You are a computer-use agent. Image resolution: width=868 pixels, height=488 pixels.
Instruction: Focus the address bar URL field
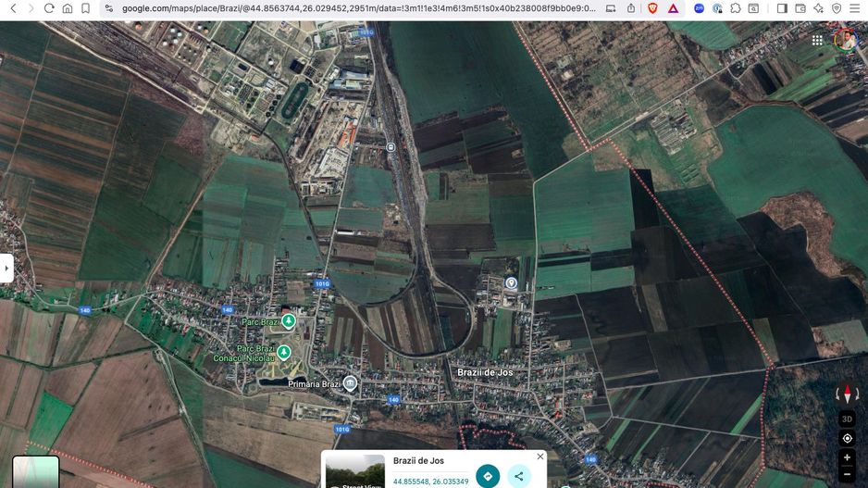[359, 8]
